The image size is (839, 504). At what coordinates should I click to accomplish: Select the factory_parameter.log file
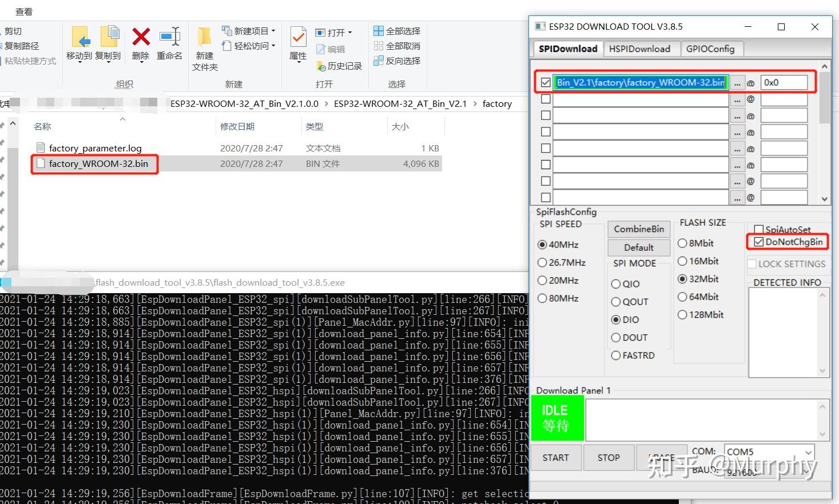(95, 148)
